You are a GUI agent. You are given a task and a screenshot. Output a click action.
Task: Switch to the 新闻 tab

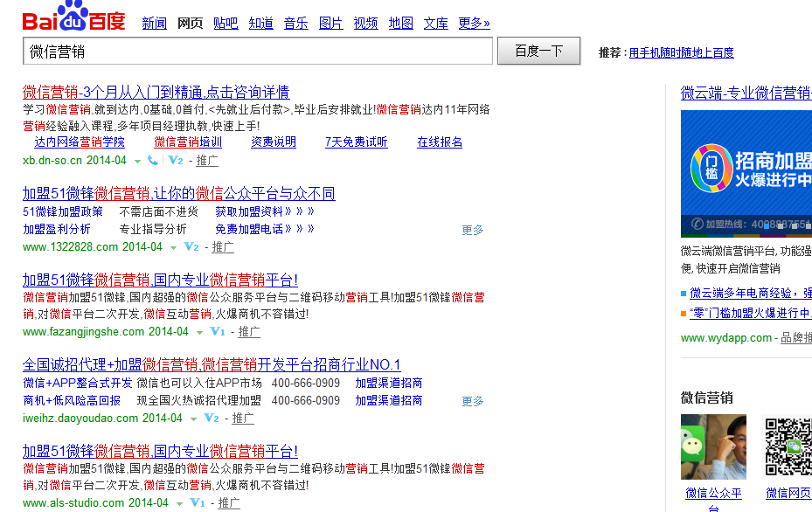[x=155, y=24]
